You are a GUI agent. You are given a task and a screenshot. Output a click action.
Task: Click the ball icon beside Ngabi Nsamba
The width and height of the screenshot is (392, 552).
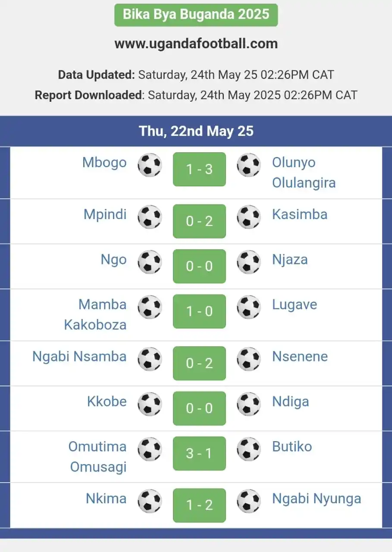(x=150, y=359)
